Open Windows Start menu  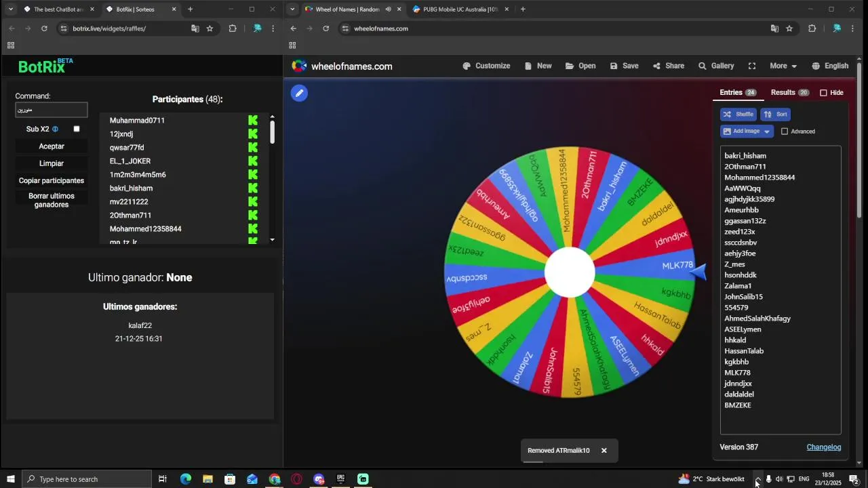tap(10, 479)
